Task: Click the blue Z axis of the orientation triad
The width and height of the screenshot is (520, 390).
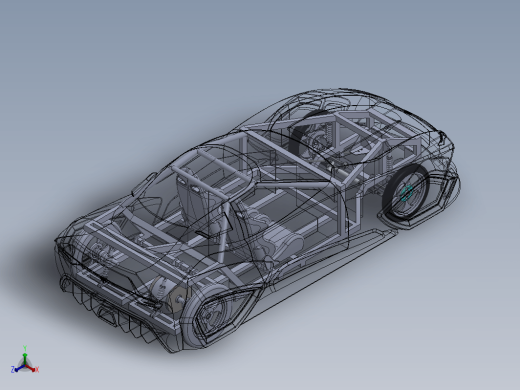Action: (17, 369)
